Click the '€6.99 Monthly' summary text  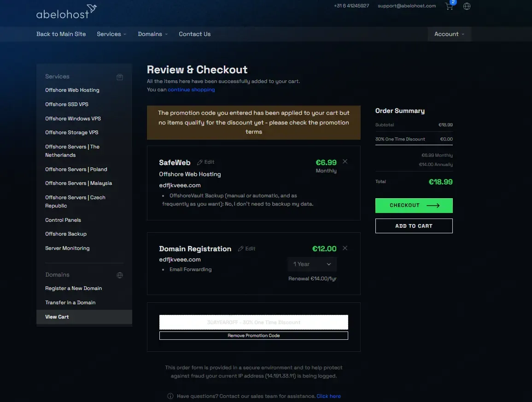click(437, 155)
